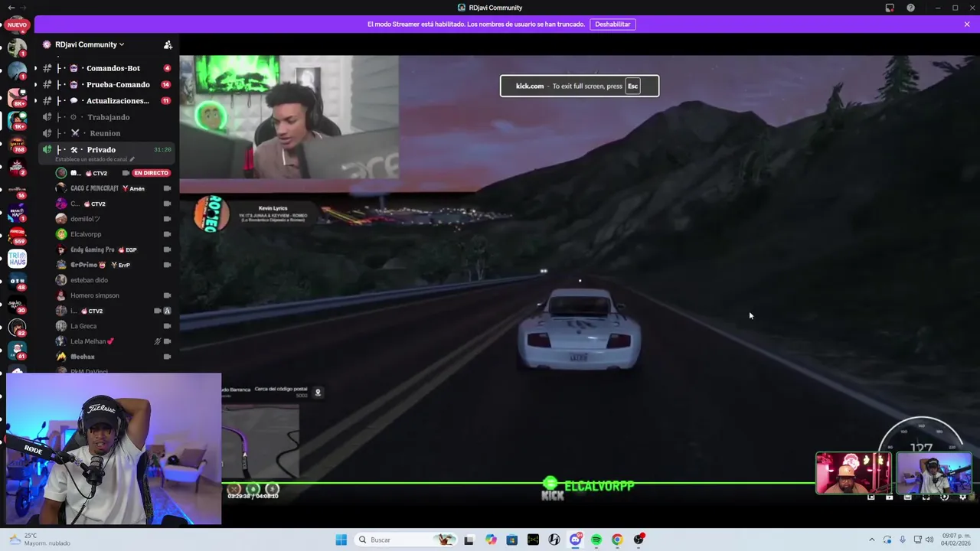Join the Trabajando voice channel

[x=107, y=117]
